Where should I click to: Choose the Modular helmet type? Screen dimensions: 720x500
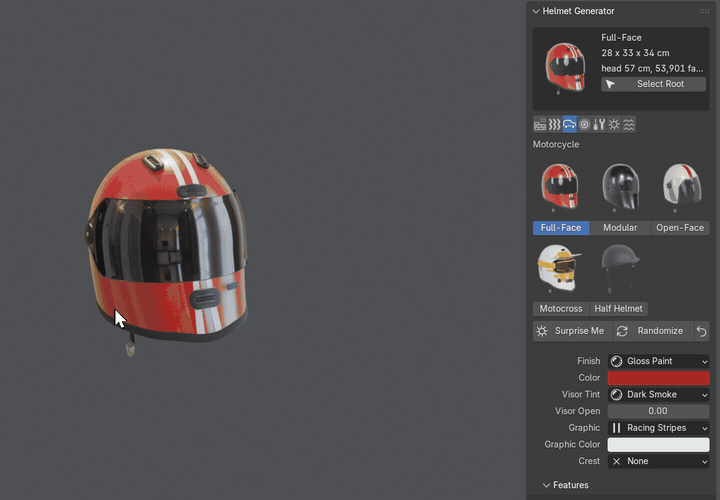[620, 228]
